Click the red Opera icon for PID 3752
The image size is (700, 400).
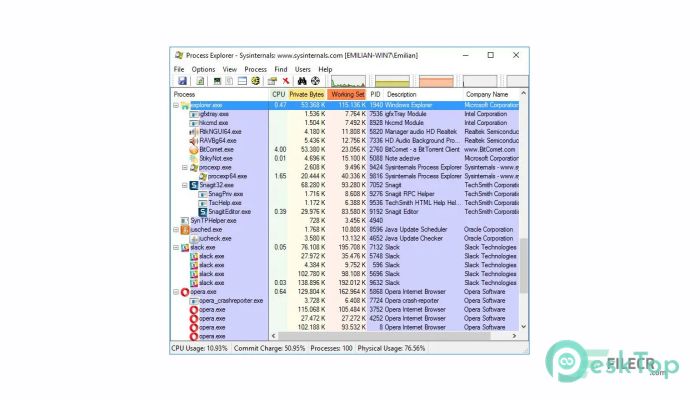pos(194,310)
